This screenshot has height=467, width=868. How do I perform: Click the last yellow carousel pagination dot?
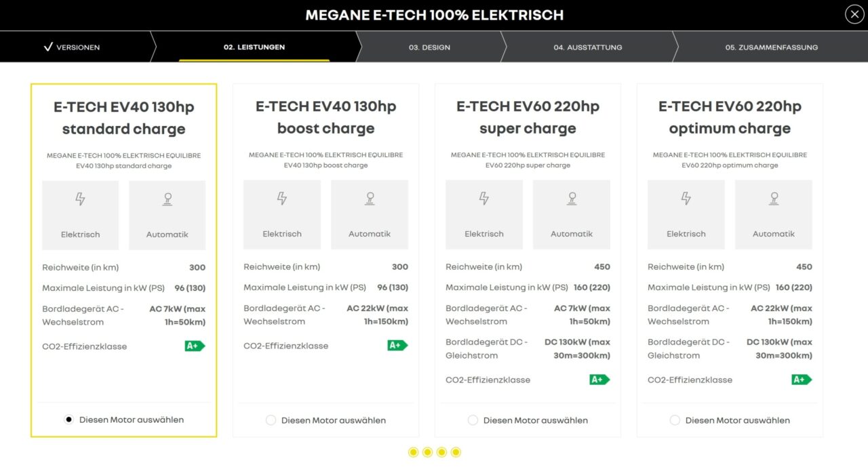[x=456, y=452]
